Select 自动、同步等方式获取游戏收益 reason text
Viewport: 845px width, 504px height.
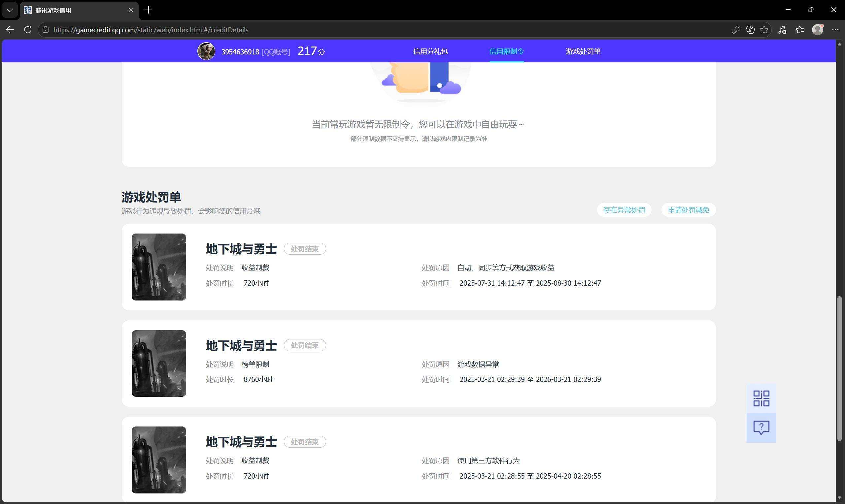(506, 268)
